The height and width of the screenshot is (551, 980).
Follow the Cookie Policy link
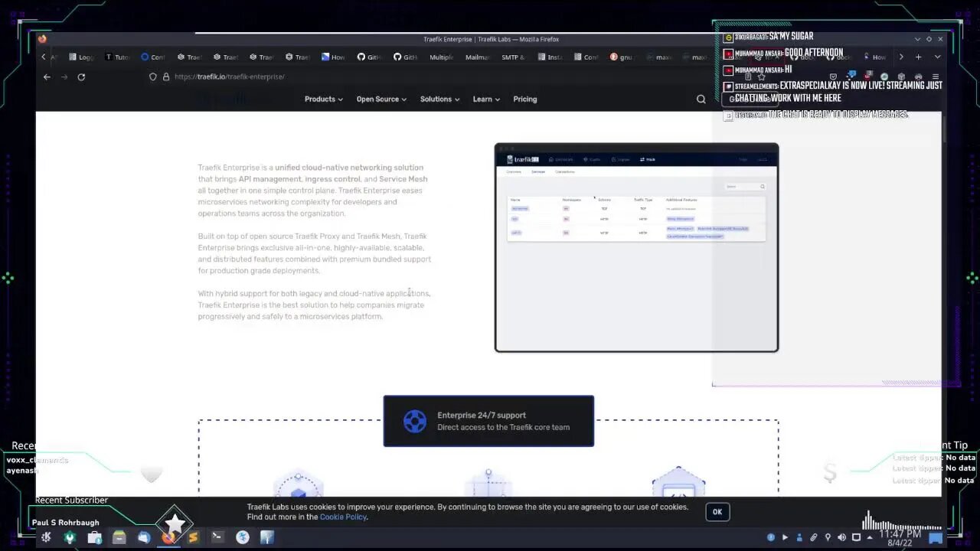point(343,517)
